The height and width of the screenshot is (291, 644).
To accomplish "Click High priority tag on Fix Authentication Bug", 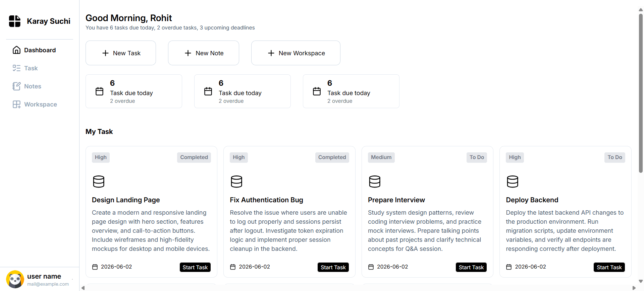I will pos(239,157).
